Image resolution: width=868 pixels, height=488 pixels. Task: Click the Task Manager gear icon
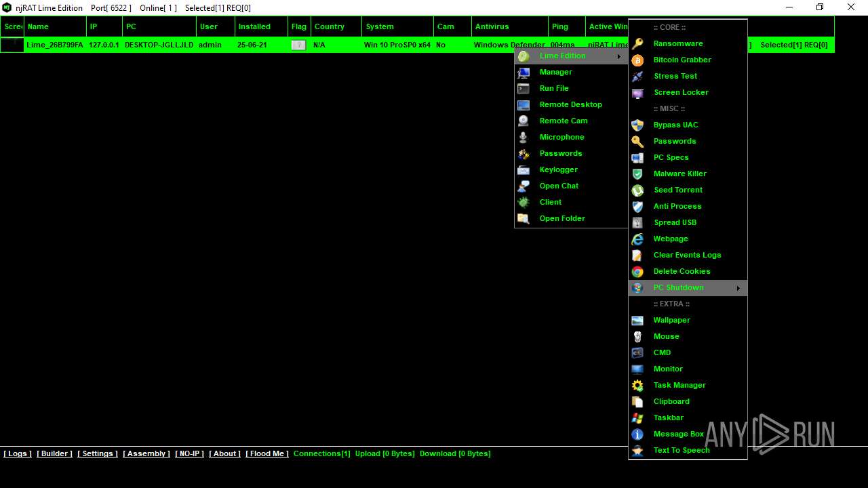point(637,385)
